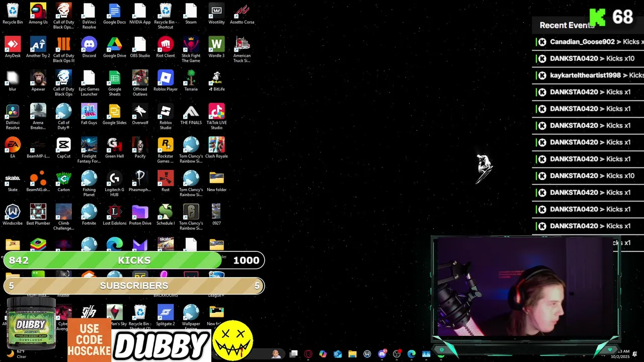644x362 pixels.
Task: Open the Splitgate 2 desktop shortcut
Action: 166,315
